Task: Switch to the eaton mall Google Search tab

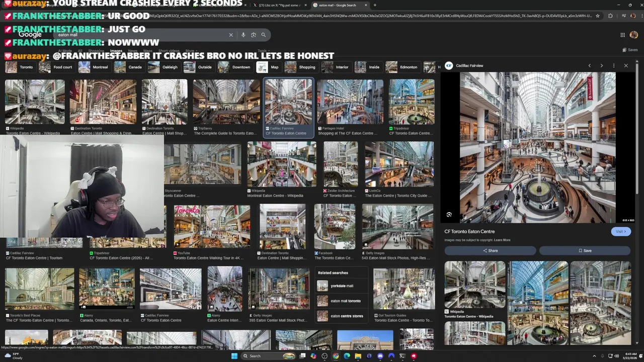Action: [x=338, y=5]
